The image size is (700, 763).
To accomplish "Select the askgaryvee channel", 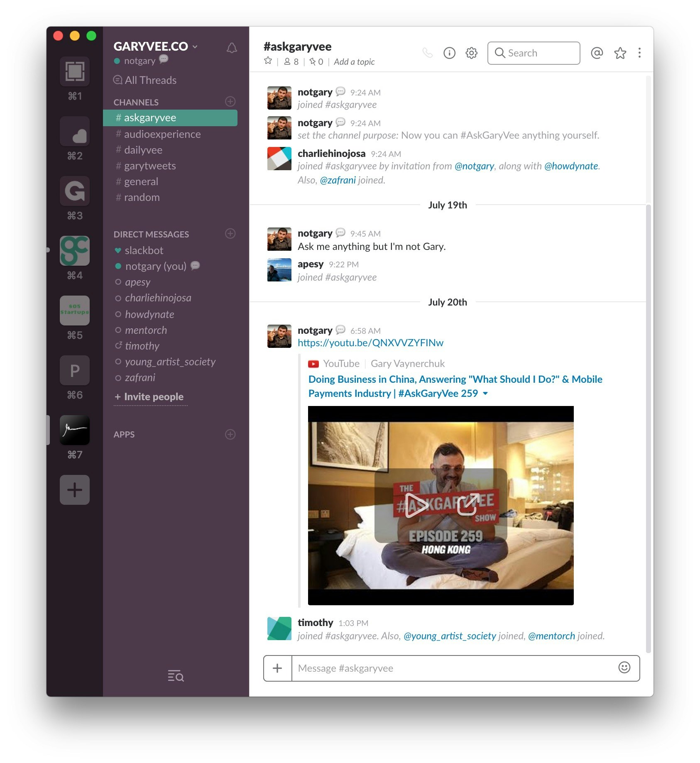I will (170, 118).
